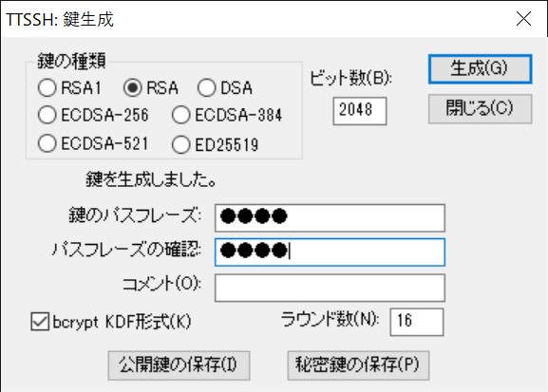The height and width of the screenshot is (392, 548).
Task: Click the TTSSH: 鍵生成 window title
Action: pos(60,19)
